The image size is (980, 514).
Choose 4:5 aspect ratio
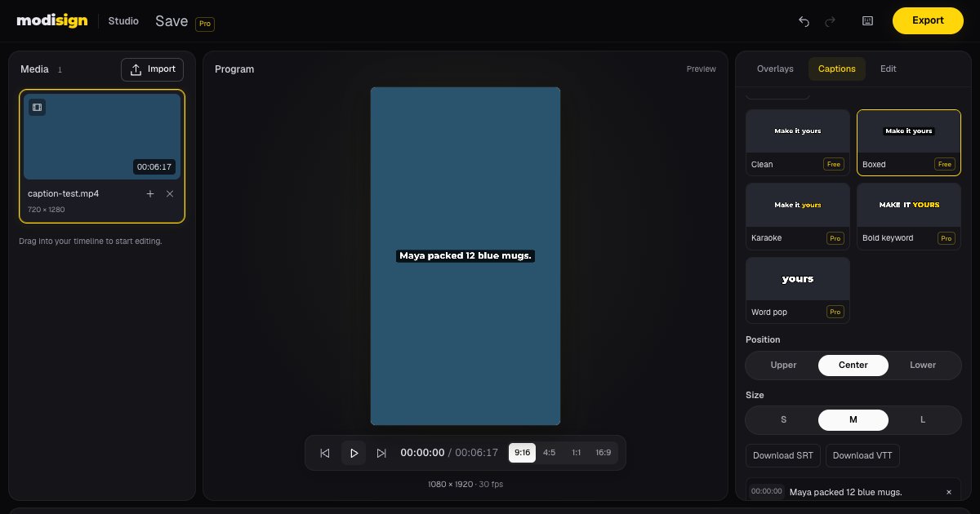click(x=549, y=453)
